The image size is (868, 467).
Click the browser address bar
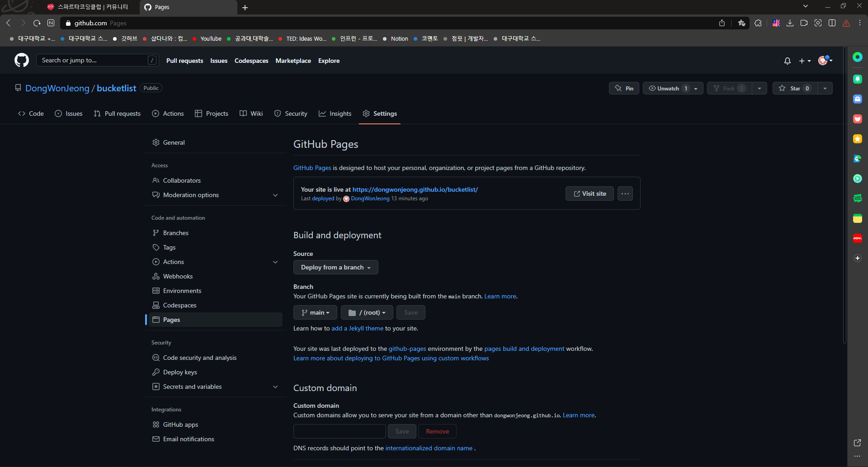coord(389,23)
